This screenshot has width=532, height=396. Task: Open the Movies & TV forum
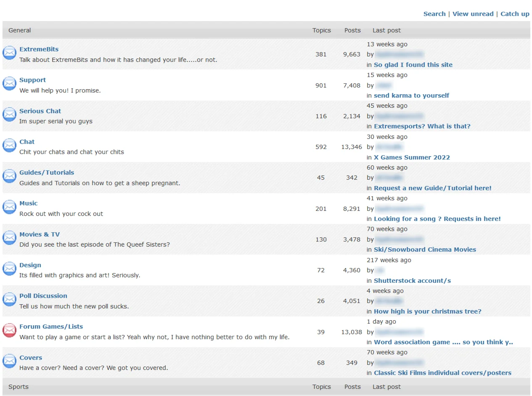coord(40,234)
